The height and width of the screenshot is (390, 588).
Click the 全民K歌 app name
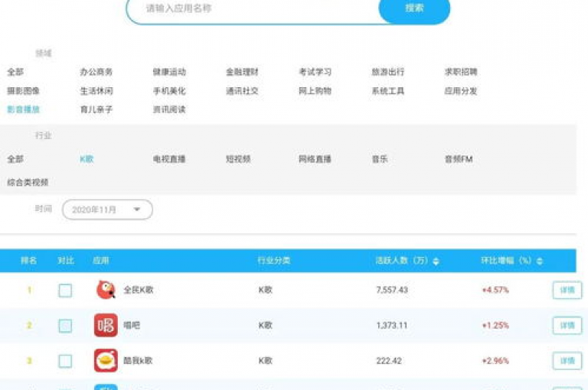click(139, 290)
